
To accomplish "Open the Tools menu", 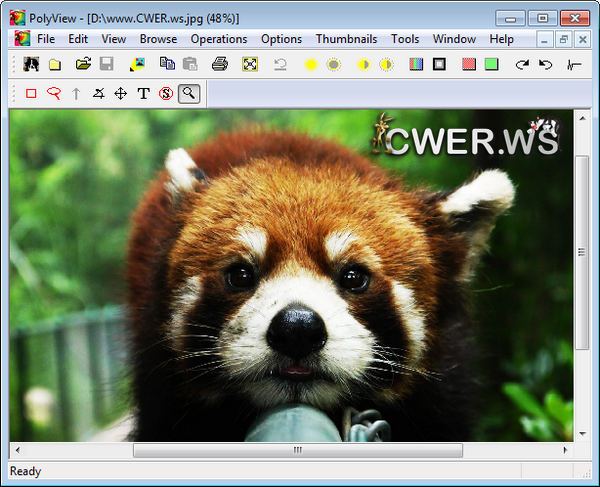I will pos(405,39).
